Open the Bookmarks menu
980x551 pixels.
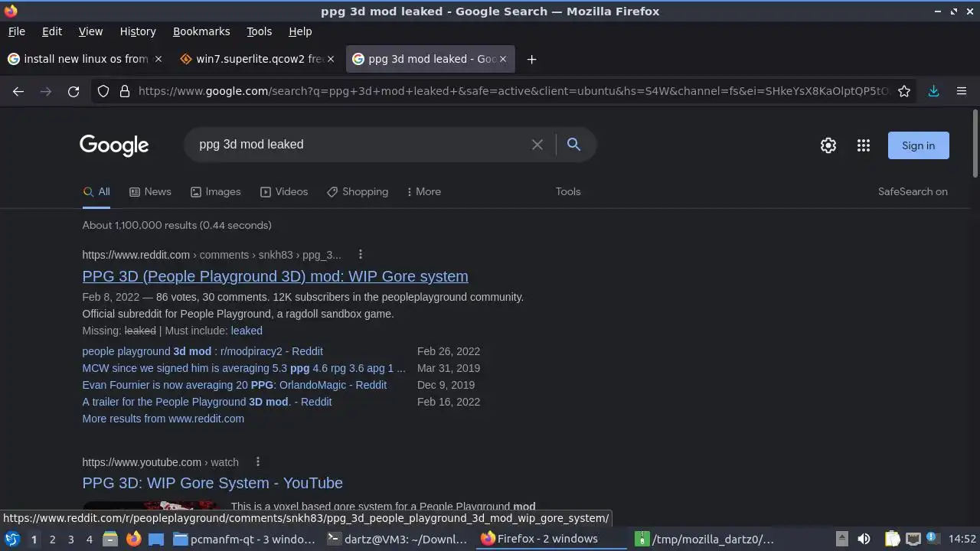click(201, 31)
